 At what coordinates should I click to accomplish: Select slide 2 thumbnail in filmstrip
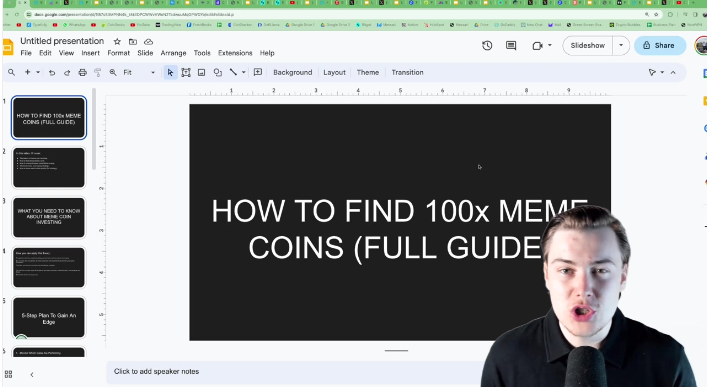[x=49, y=168]
